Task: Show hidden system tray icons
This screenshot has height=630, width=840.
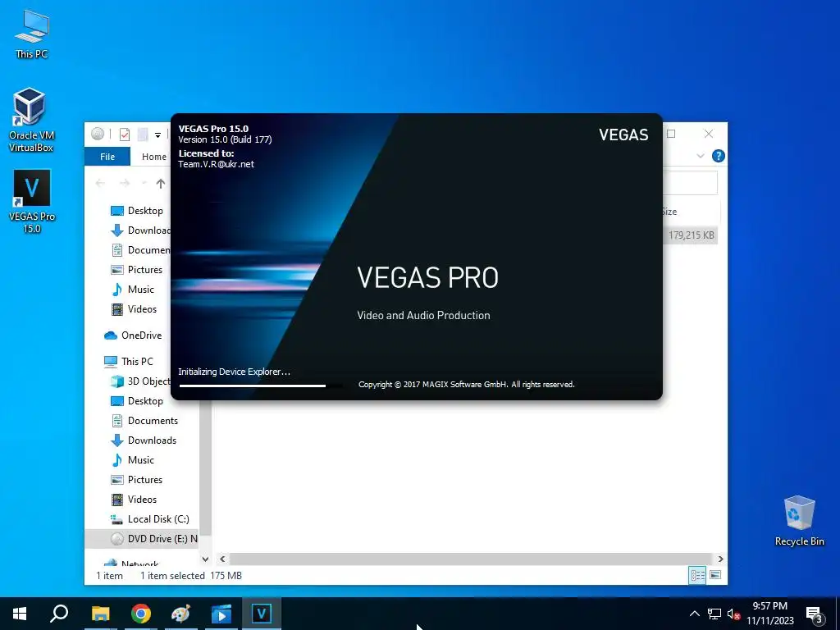Action: tap(694, 614)
